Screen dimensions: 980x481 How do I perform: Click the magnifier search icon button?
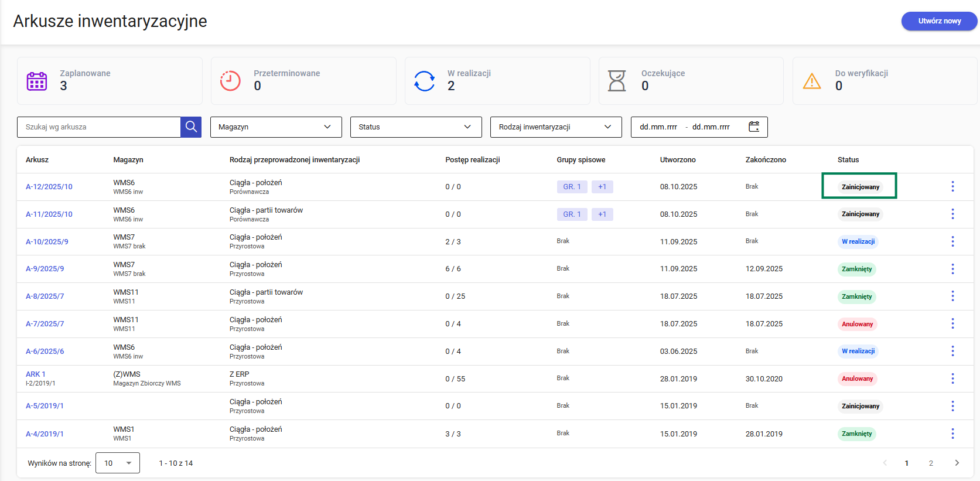[x=191, y=127]
